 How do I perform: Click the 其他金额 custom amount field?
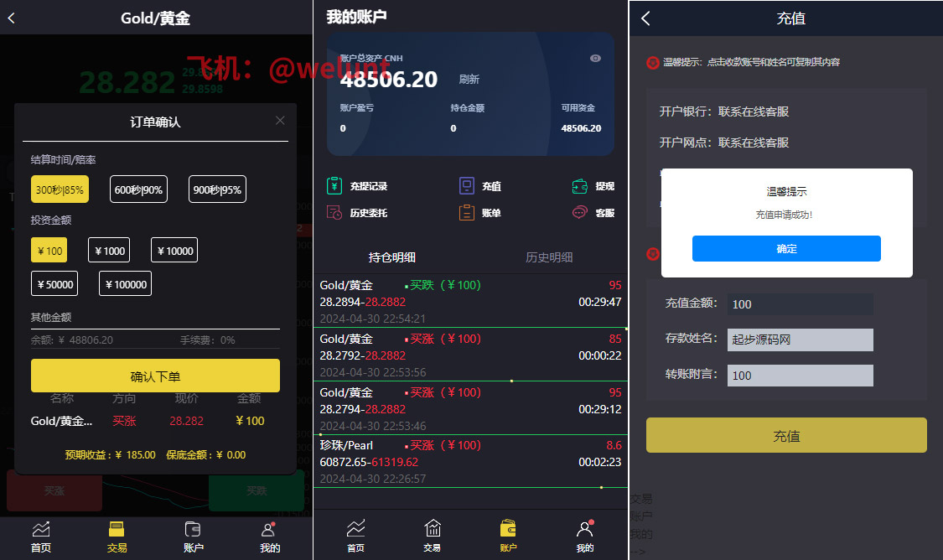click(155, 319)
